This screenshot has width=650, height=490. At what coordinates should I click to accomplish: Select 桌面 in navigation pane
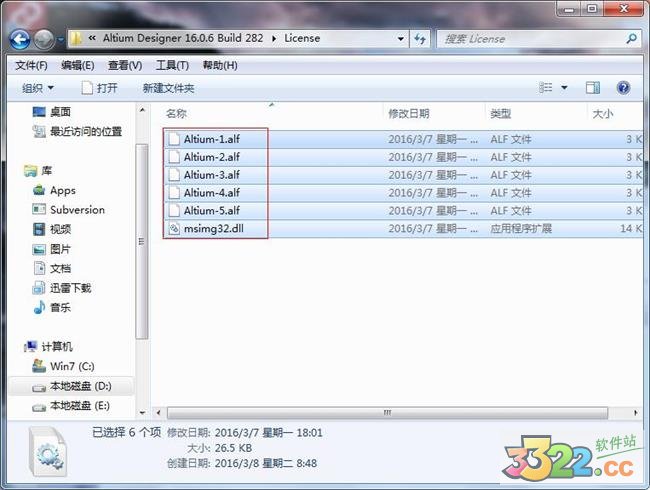(x=51, y=112)
